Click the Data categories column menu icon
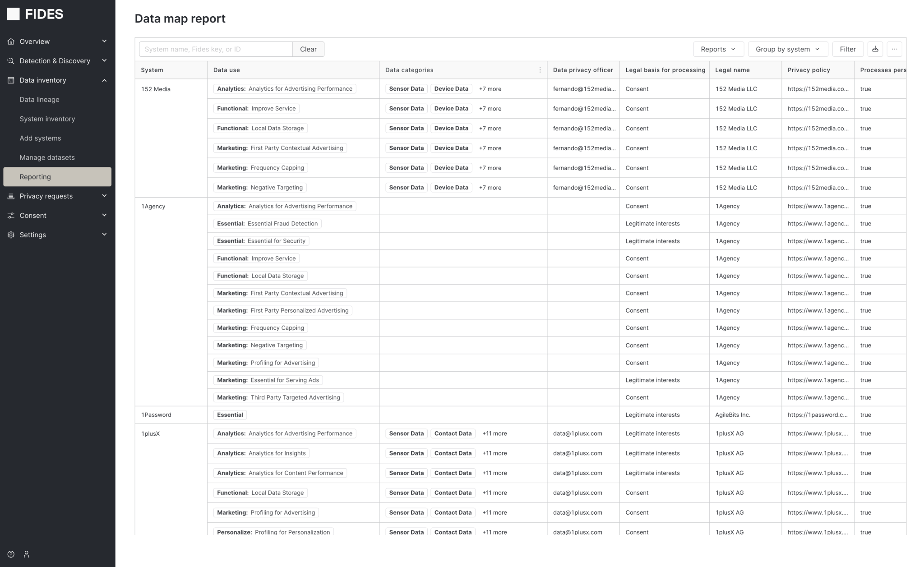The width and height of the screenshot is (924, 567). (540, 70)
